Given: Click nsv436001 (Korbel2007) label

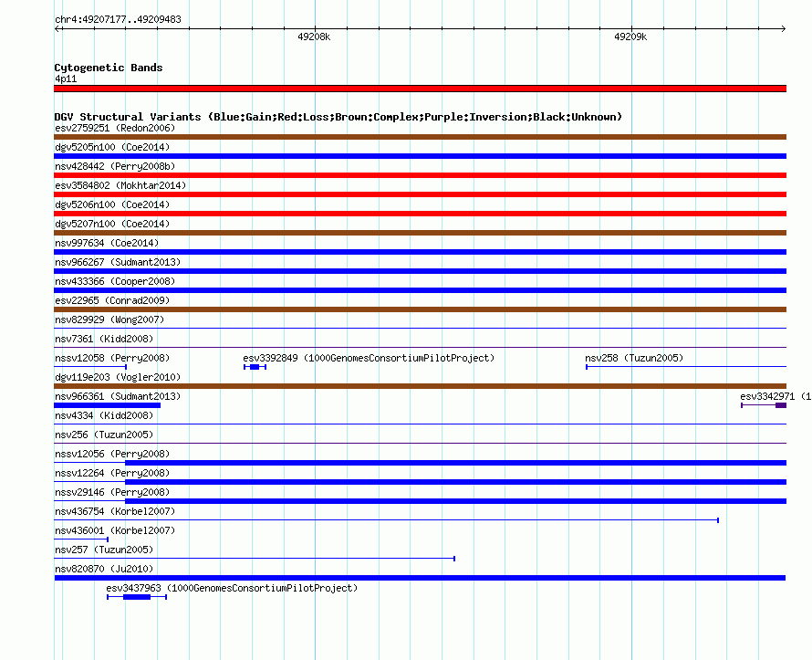Looking at the screenshot, I should [x=115, y=530].
